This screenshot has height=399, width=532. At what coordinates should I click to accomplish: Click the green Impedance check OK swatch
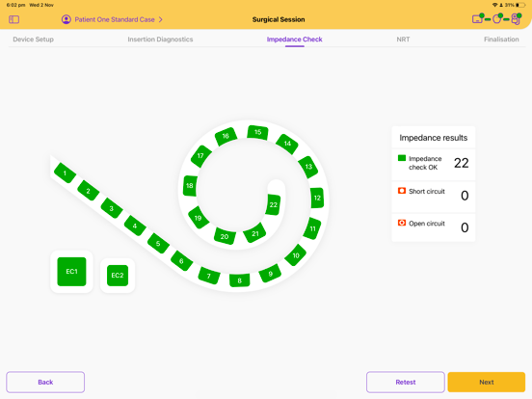[x=402, y=158]
